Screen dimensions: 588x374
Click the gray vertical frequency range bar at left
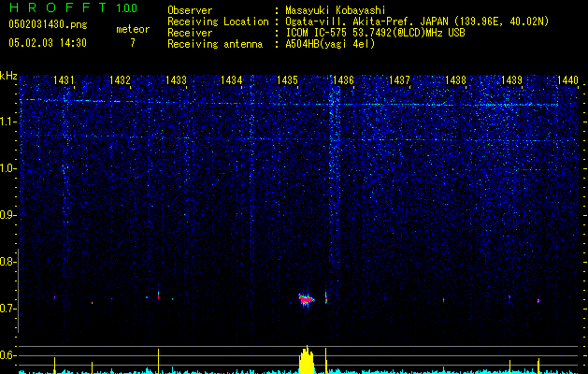[18, 291]
